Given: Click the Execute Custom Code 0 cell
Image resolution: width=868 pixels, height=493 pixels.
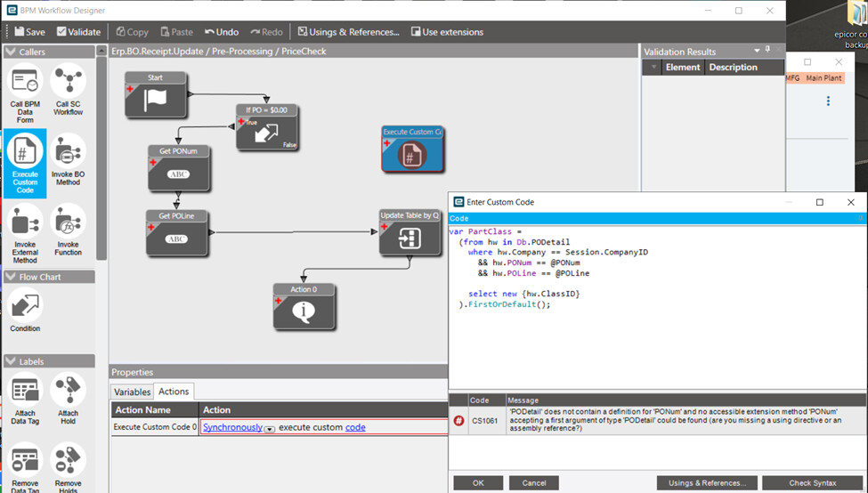Looking at the screenshot, I should pyautogui.click(x=155, y=427).
